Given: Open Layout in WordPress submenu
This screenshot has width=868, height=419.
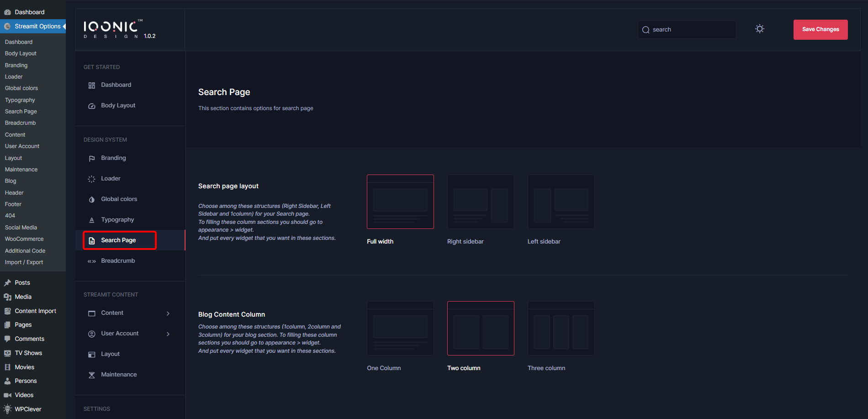Looking at the screenshot, I should [x=13, y=158].
